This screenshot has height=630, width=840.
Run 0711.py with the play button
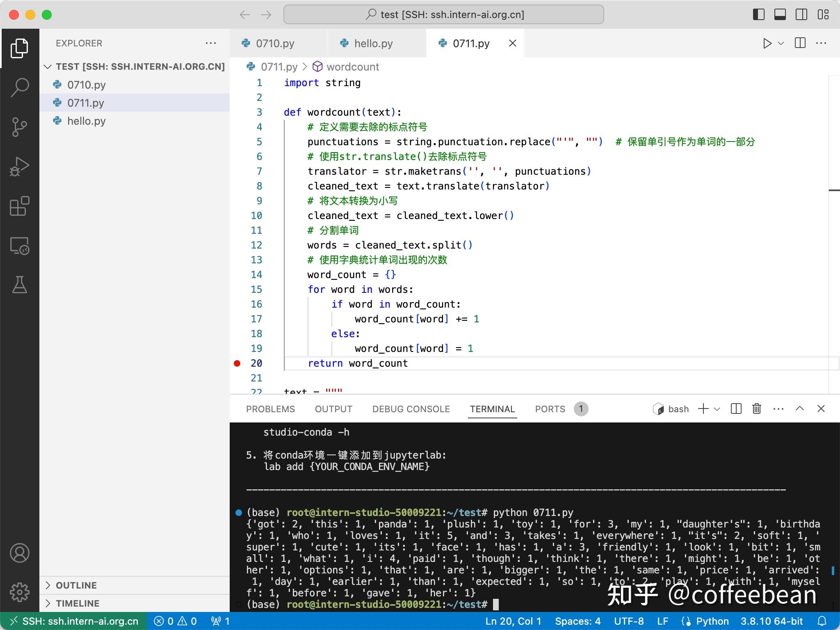[x=767, y=43]
